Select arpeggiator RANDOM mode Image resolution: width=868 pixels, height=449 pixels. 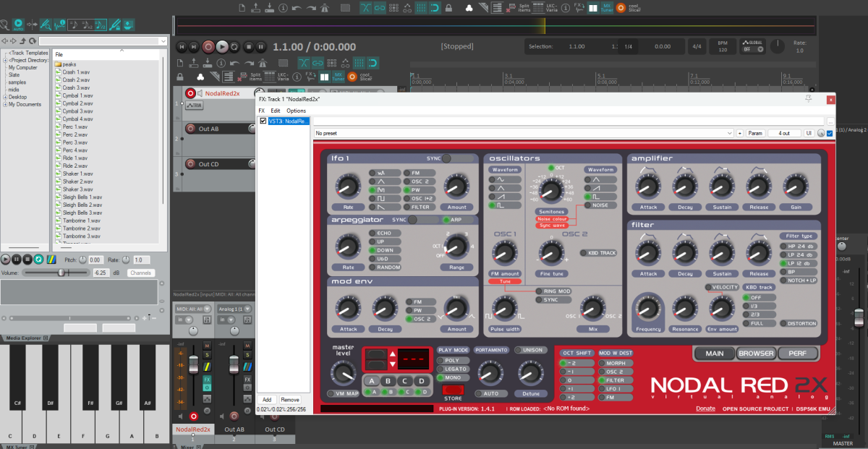[x=385, y=267]
